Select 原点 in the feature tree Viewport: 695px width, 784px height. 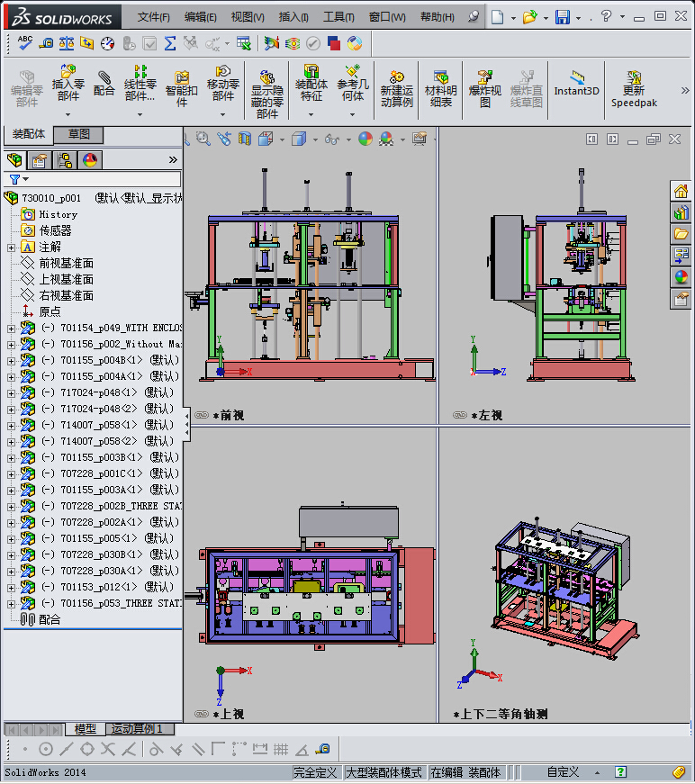pyautogui.click(x=50, y=312)
